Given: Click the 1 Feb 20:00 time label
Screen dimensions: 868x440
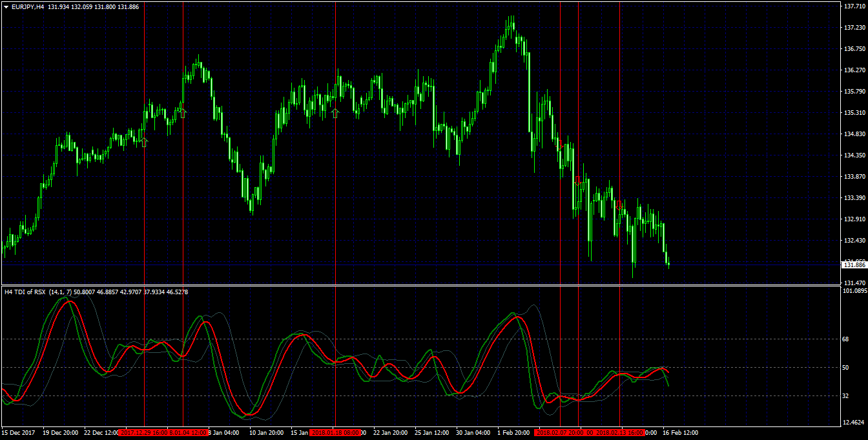Looking at the screenshot, I should point(513,433).
